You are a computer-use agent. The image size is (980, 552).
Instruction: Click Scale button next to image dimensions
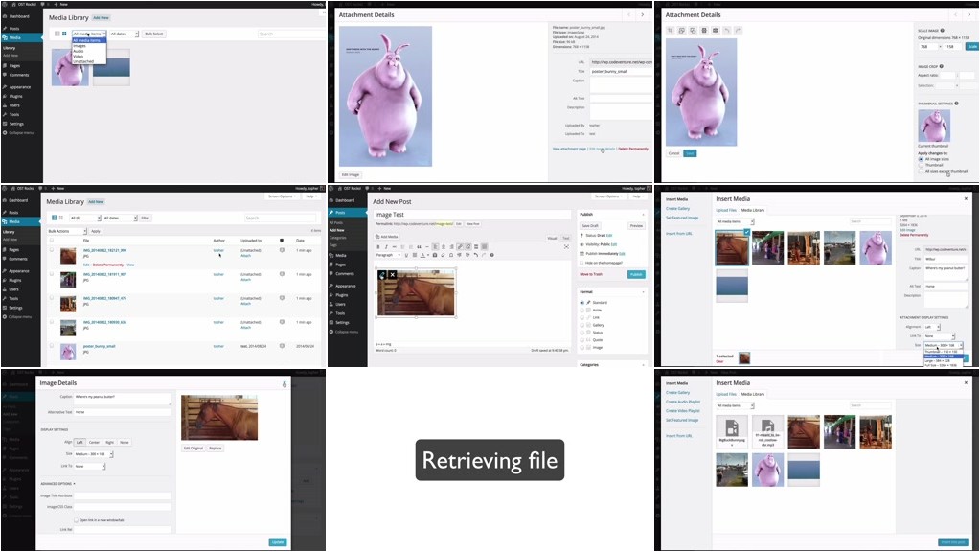point(972,46)
